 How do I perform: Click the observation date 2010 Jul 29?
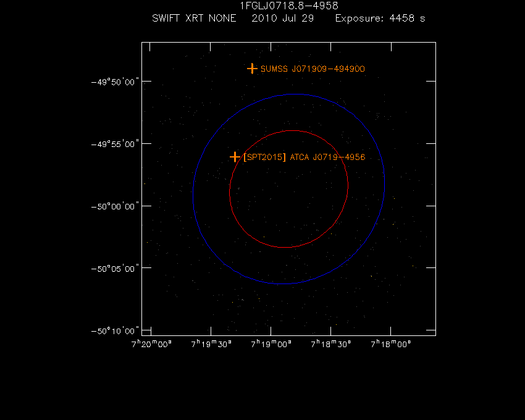[283, 18]
